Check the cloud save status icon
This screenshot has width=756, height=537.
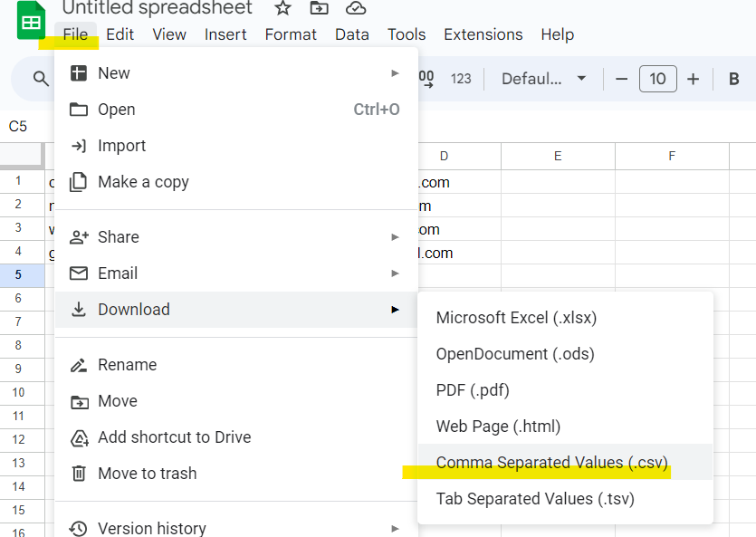(356, 8)
